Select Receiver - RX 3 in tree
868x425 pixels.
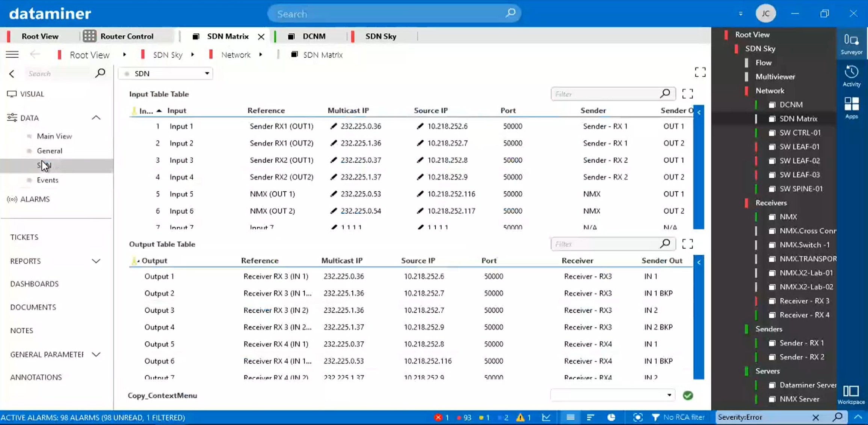click(x=804, y=301)
